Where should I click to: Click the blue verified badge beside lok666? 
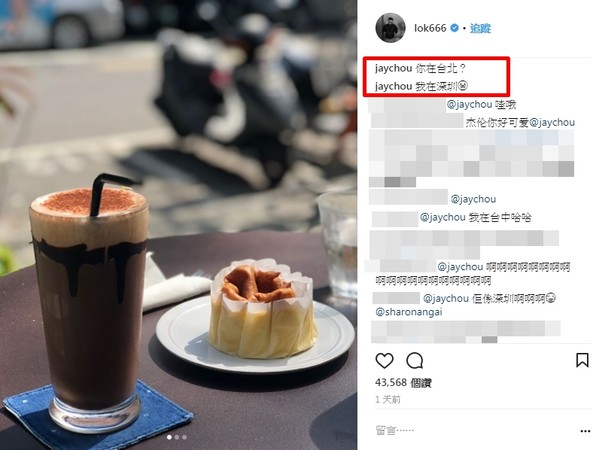click(x=454, y=28)
